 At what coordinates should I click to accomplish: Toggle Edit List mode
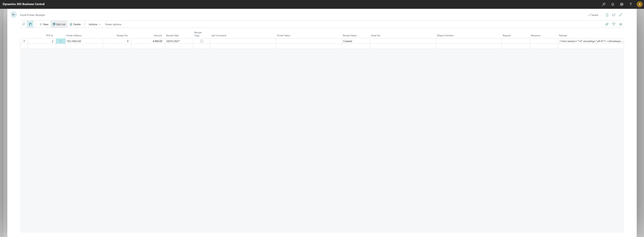point(59,25)
